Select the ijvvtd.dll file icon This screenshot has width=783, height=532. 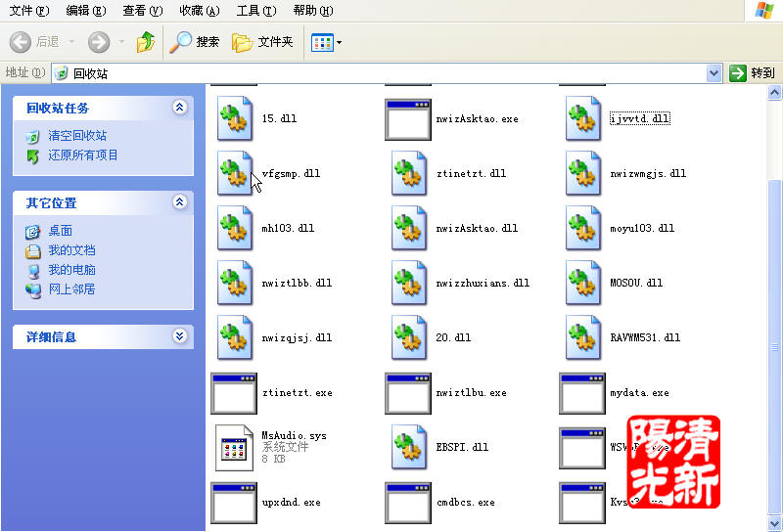(582, 118)
